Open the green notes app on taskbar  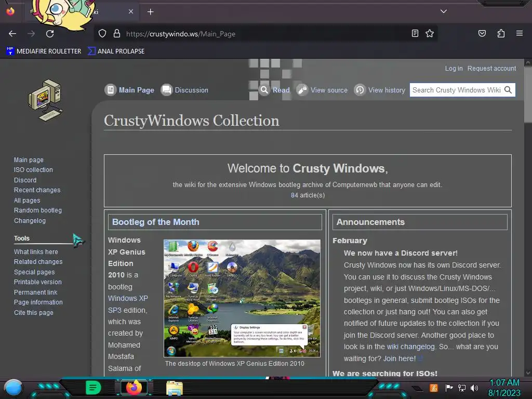pyautogui.click(x=93, y=388)
